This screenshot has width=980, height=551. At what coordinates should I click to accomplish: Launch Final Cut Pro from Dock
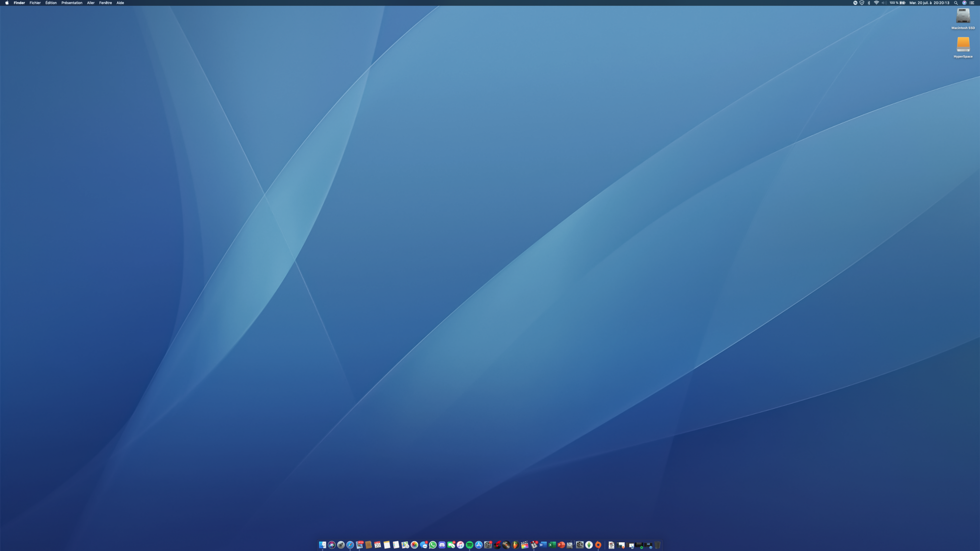click(x=524, y=545)
